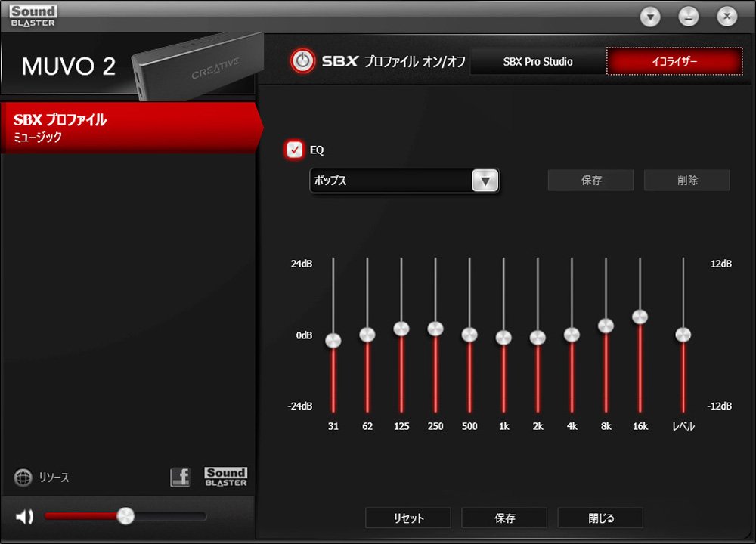Viewport: 756px width, 544px height.
Task: Click the 削除 preset button
Action: tap(687, 181)
